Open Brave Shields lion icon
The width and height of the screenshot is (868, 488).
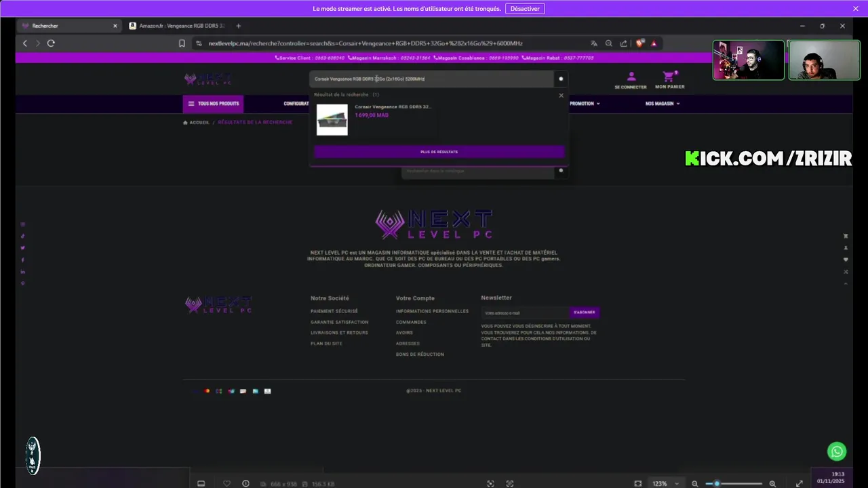639,43
